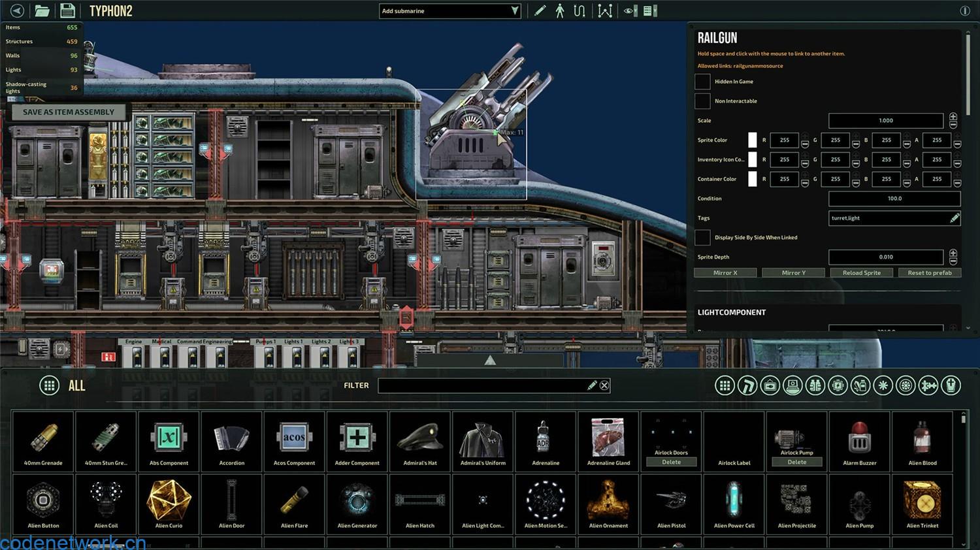Save submarine with the floppy disk icon

point(67,10)
